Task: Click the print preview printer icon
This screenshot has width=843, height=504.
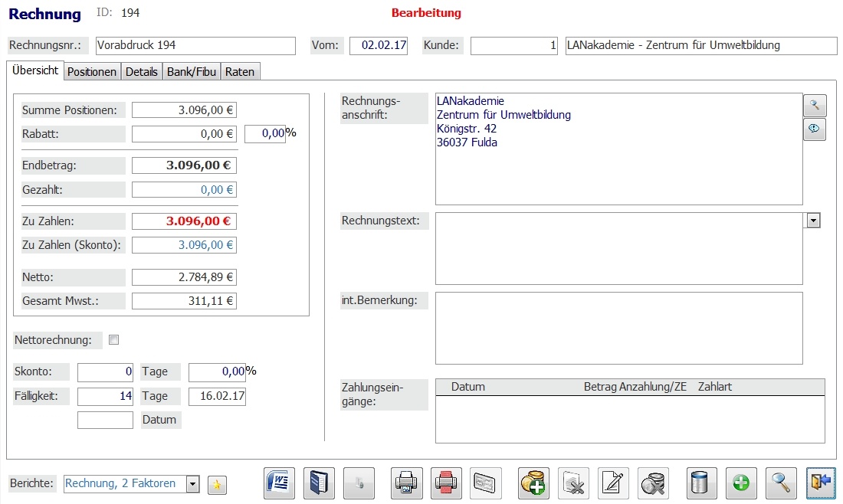Action: (x=406, y=483)
